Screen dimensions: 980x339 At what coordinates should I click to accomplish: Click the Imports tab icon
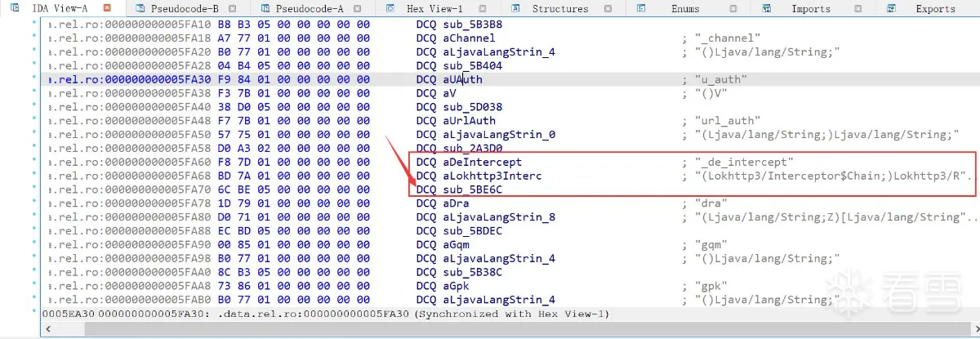[767, 8]
